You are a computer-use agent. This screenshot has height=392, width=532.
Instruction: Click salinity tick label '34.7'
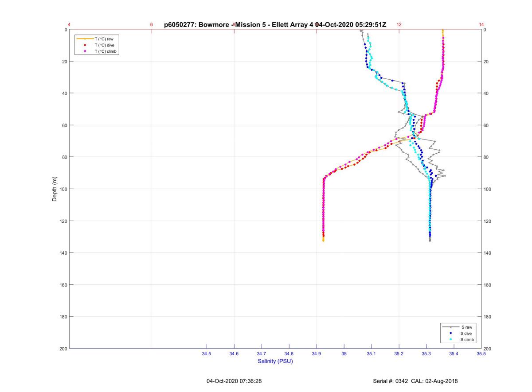(262, 354)
